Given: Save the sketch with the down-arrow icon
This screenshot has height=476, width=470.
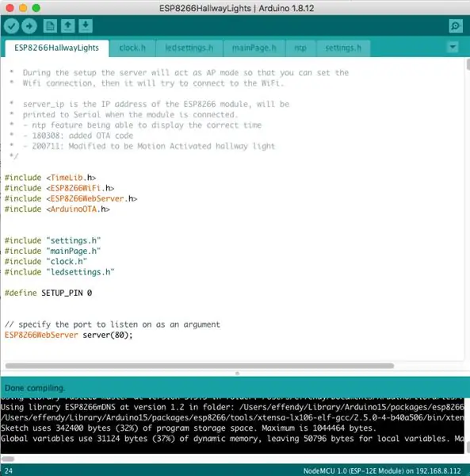Looking at the screenshot, I should [86, 26].
